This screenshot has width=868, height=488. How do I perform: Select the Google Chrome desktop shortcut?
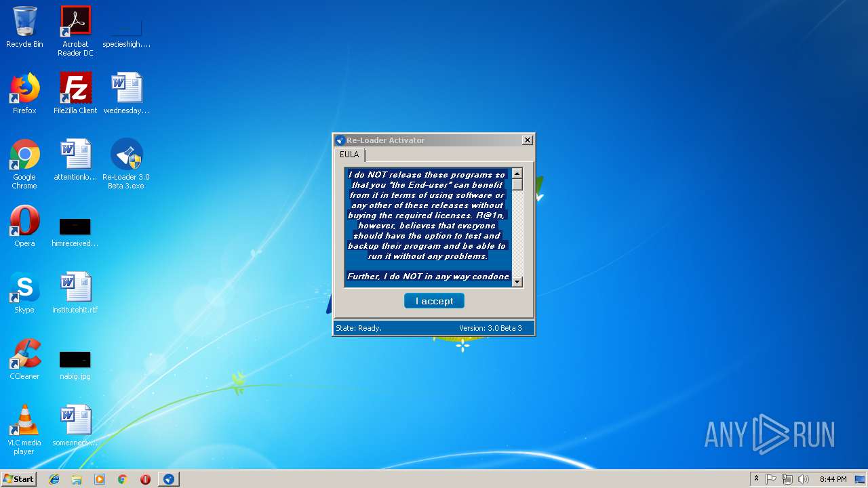coord(24,164)
